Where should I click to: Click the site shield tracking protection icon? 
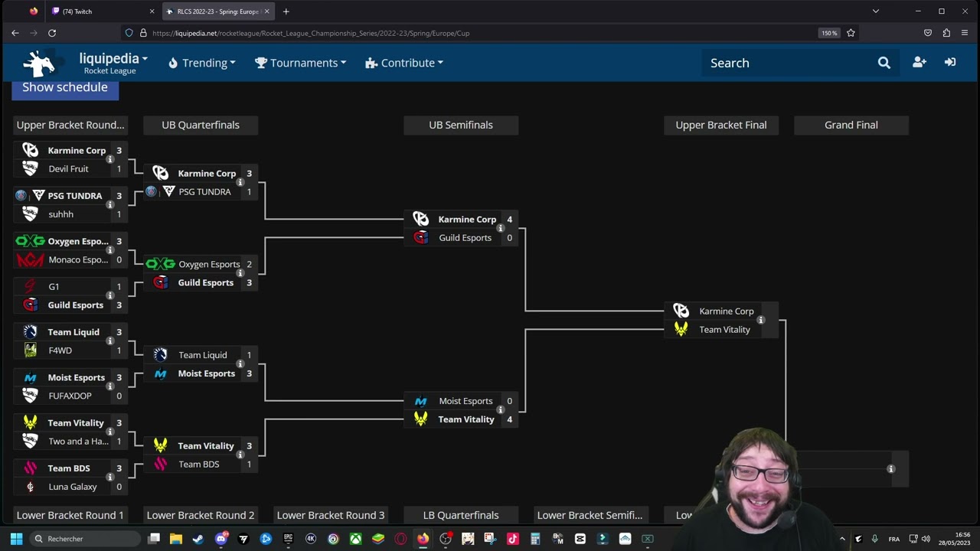(x=129, y=33)
